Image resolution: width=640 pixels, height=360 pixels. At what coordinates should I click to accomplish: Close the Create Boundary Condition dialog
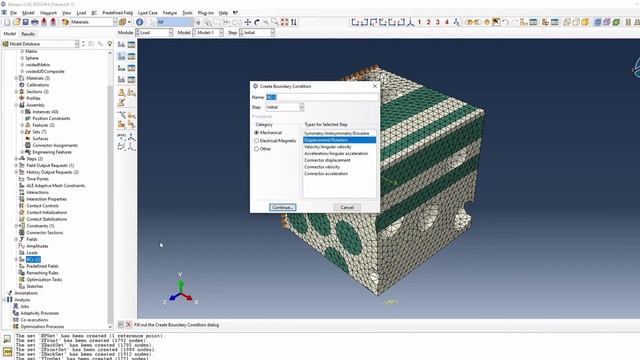[375, 86]
